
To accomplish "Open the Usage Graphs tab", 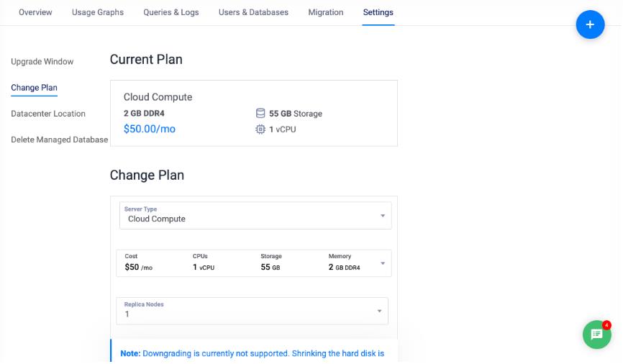I will (98, 12).
